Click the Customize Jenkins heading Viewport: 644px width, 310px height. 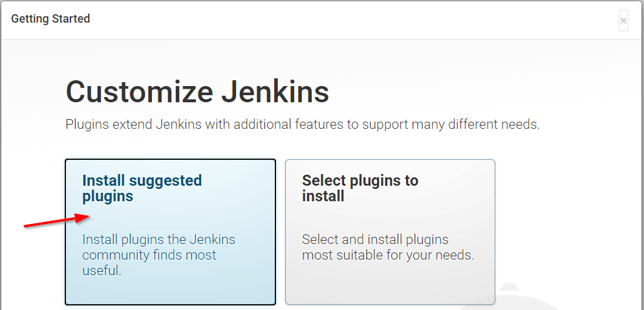[197, 91]
